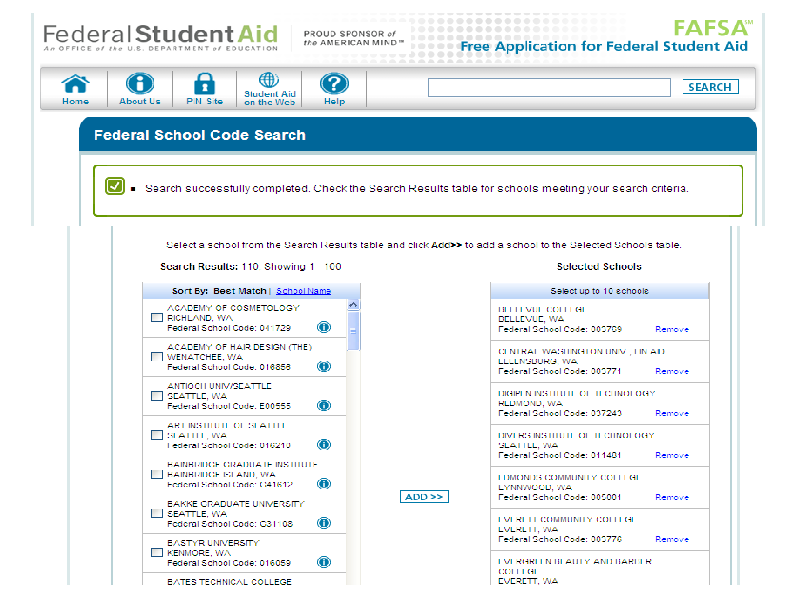Show info for Bainbridge Graduate Institute
Screen dimensions: 800x600
tap(324, 484)
